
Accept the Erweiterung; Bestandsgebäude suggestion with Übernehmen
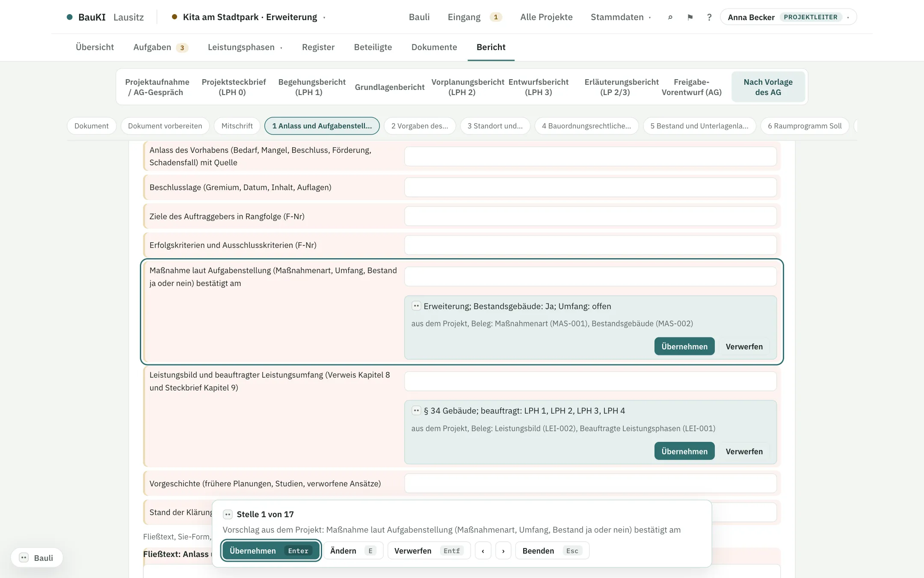point(684,346)
